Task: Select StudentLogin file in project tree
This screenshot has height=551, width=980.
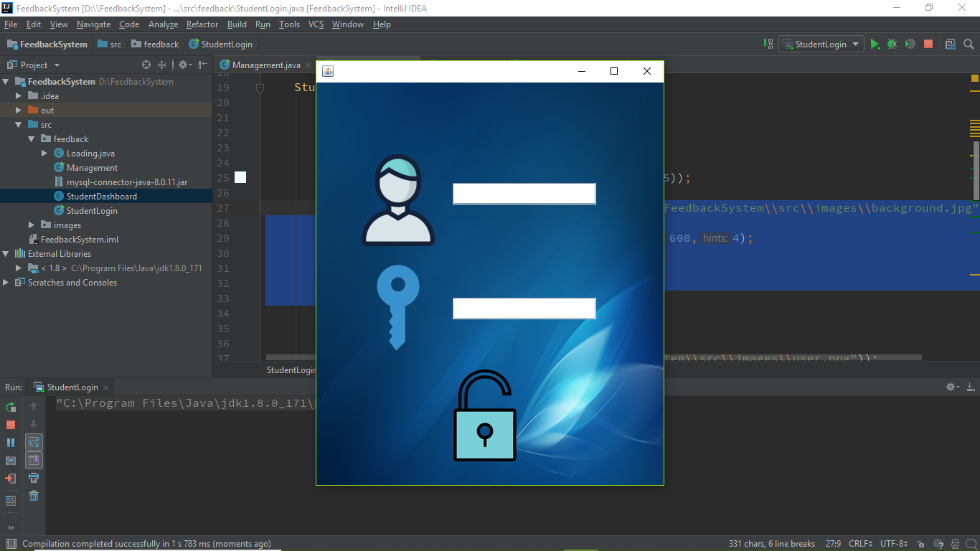Action: [x=92, y=211]
